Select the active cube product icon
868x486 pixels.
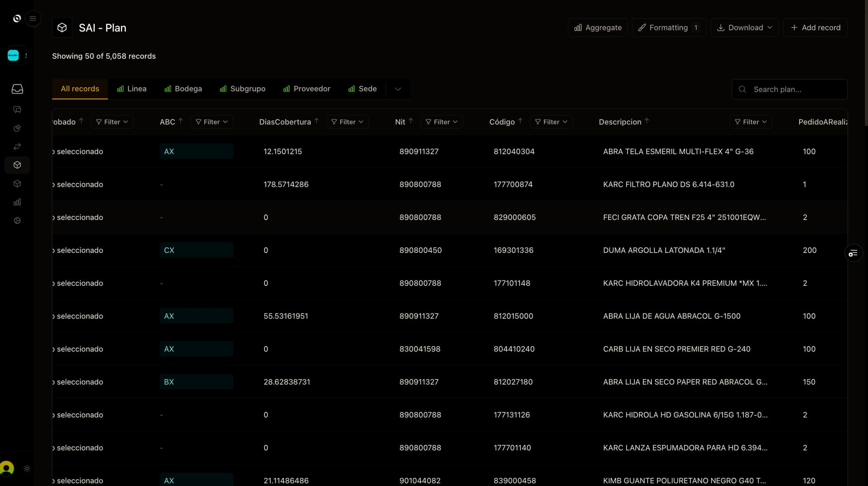click(x=17, y=165)
